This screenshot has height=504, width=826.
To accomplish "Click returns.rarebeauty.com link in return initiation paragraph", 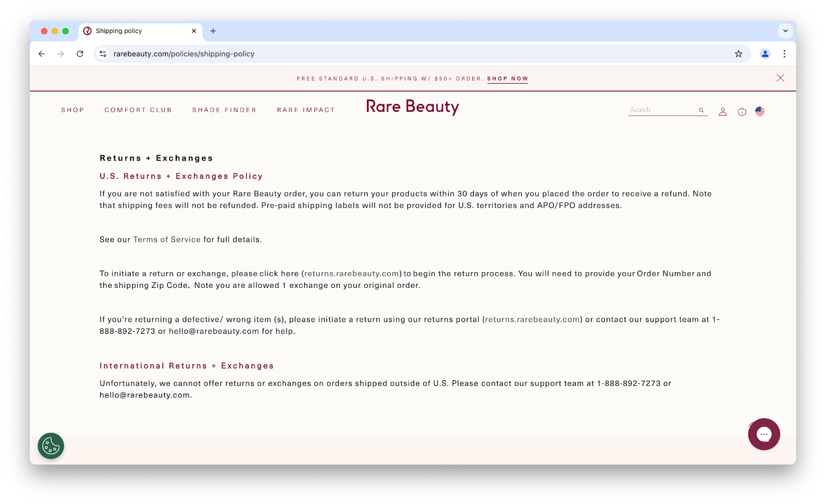I will pyautogui.click(x=352, y=273).
